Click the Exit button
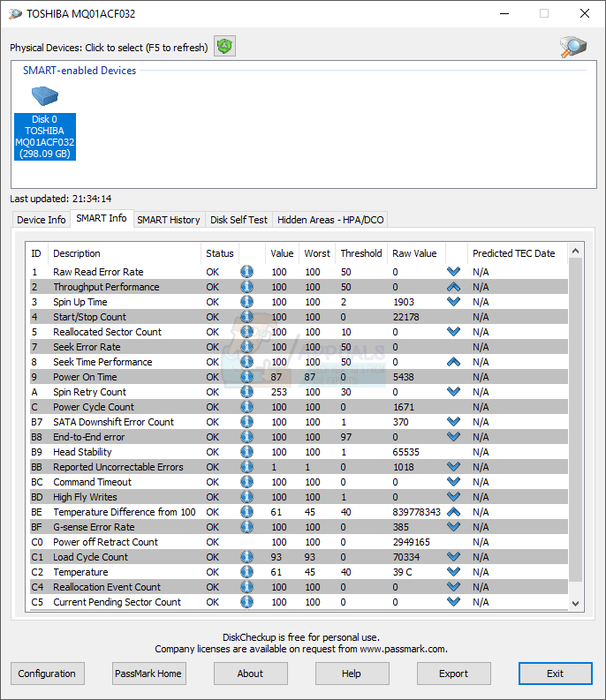Viewport: 606px width, 700px height. 555,674
